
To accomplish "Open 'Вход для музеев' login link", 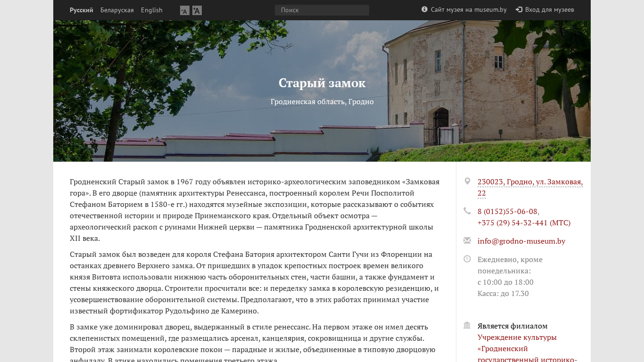I will tap(550, 10).
